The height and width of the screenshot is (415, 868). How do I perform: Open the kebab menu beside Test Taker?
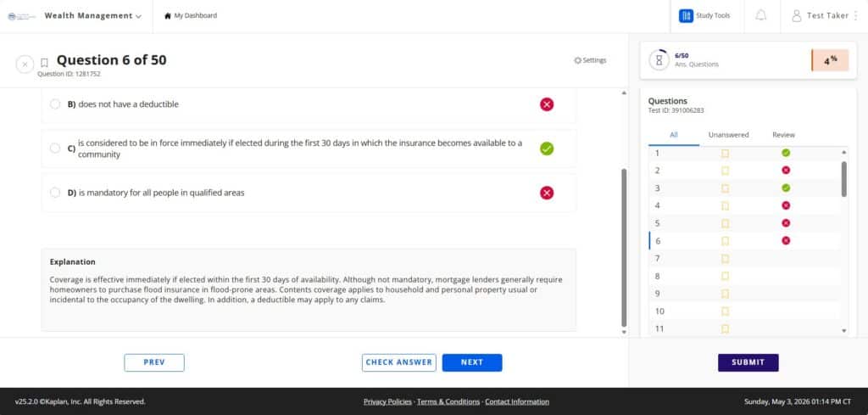tap(856, 15)
